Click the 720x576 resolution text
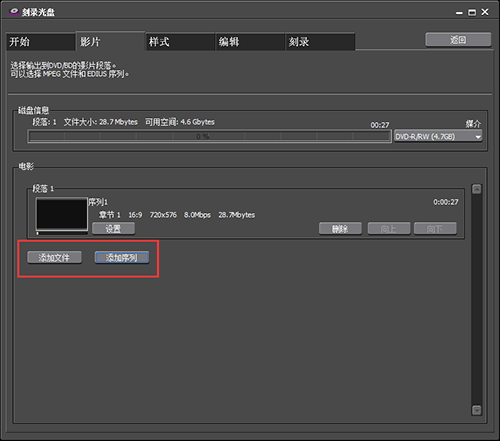Viewport: 500px width, 441px height. [x=163, y=215]
